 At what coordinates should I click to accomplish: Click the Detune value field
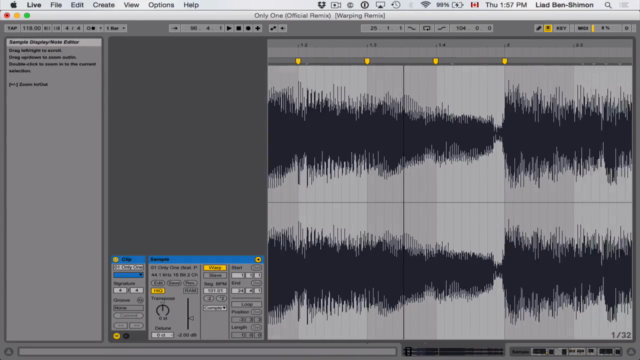(162, 335)
